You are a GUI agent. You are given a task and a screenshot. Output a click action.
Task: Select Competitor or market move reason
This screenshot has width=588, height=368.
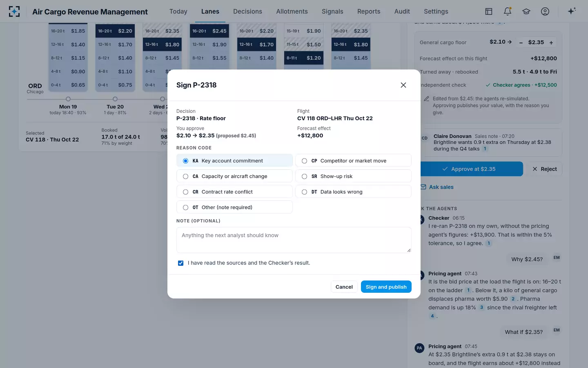tap(353, 161)
